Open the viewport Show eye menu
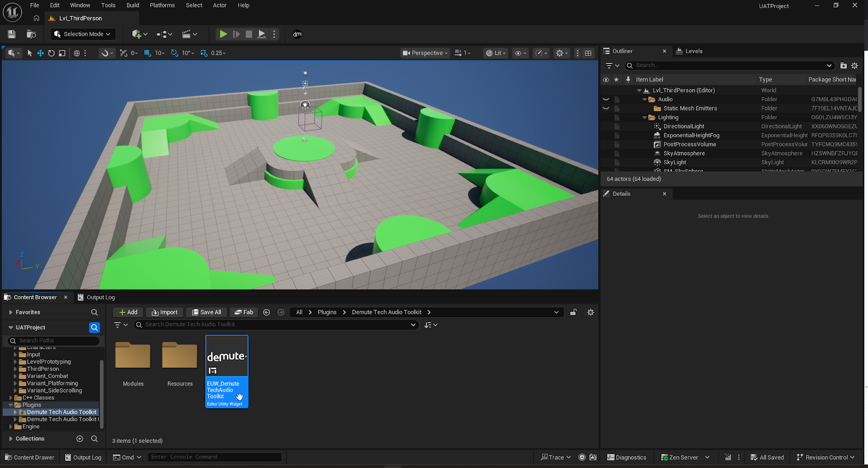Viewport: 868px width, 468px height. click(520, 53)
